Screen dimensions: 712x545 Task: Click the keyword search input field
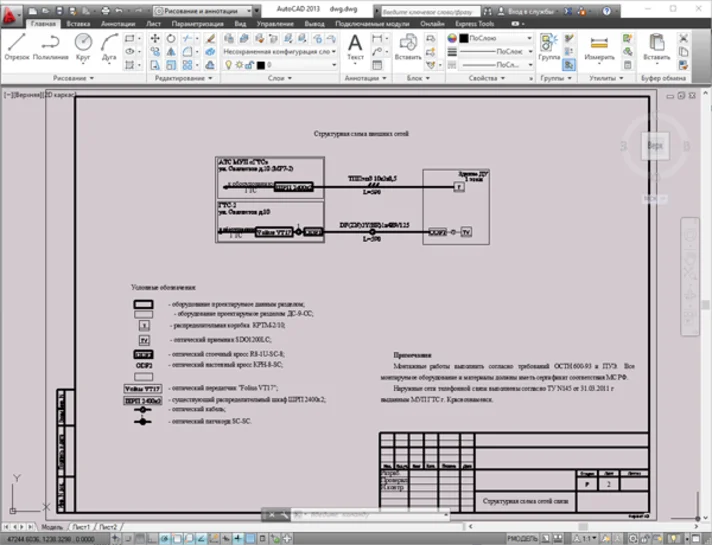pyautogui.click(x=424, y=8)
